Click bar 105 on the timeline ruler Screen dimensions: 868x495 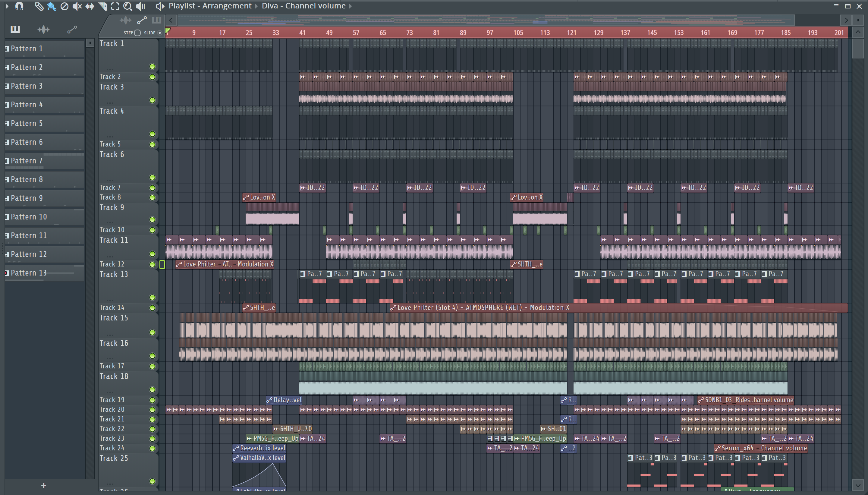pyautogui.click(x=518, y=33)
